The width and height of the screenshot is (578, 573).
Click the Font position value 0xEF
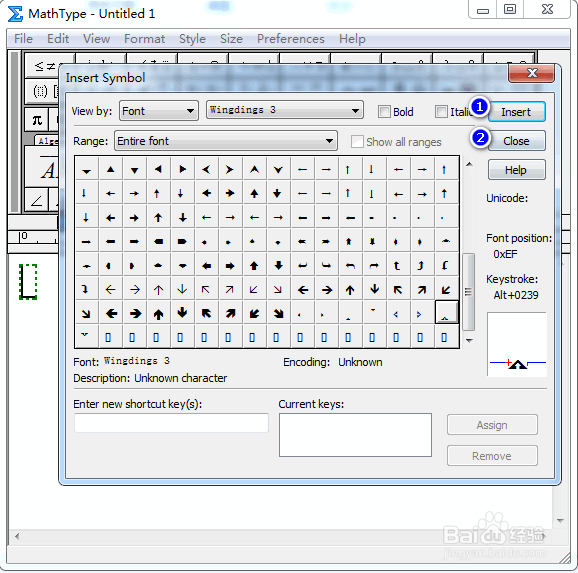(505, 254)
